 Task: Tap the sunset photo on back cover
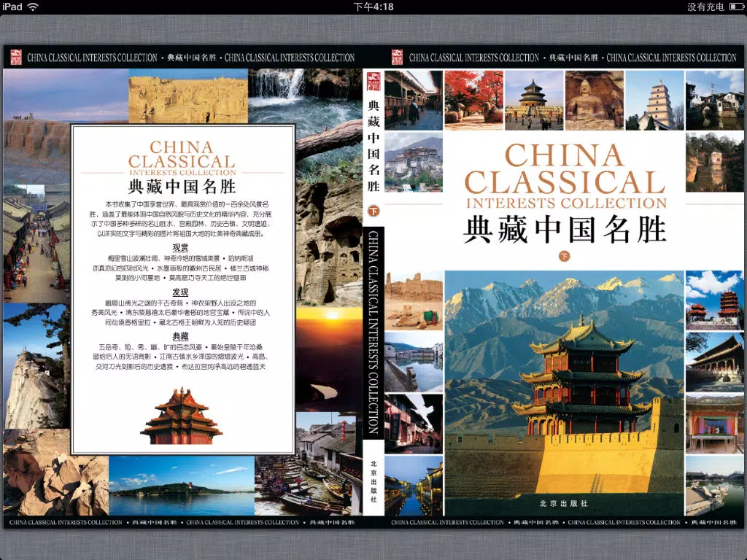tap(329, 359)
